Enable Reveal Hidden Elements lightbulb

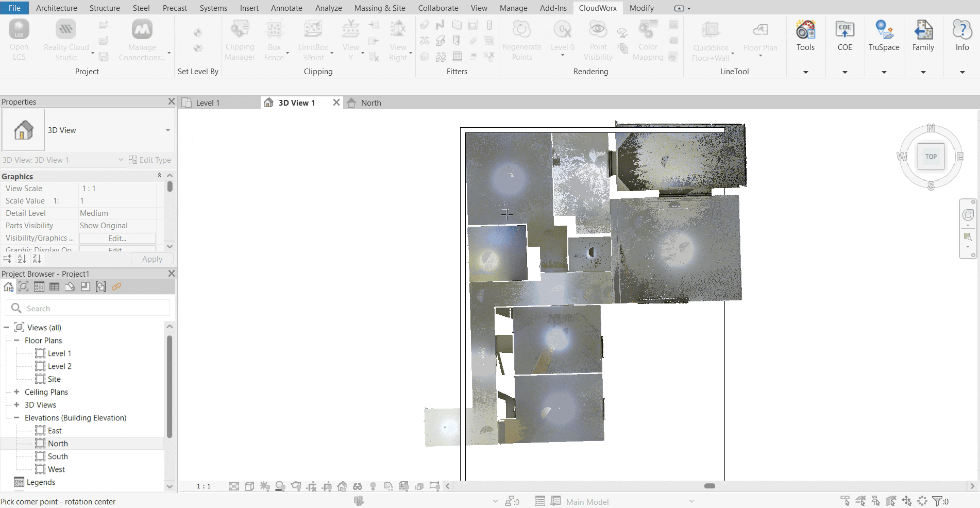coord(373,486)
